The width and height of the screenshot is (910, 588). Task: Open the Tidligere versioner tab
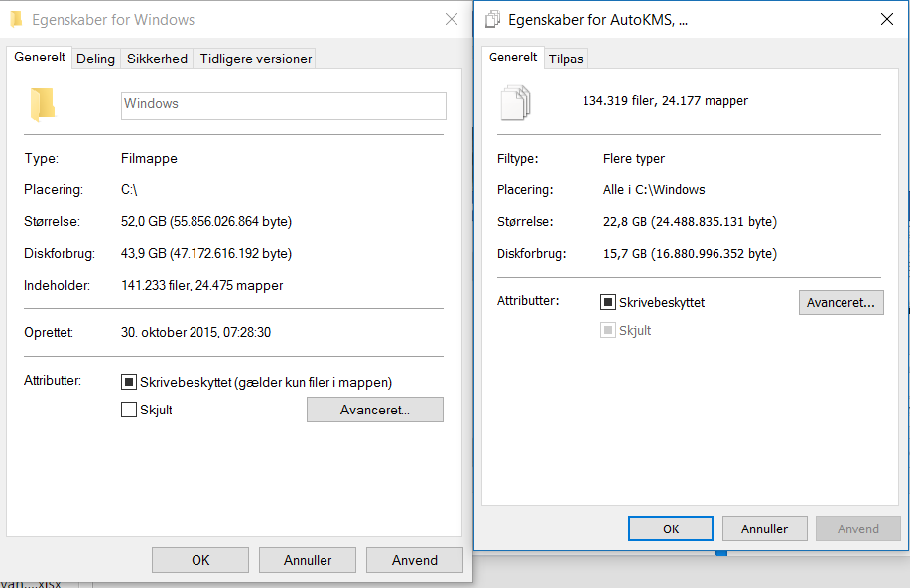click(x=255, y=59)
